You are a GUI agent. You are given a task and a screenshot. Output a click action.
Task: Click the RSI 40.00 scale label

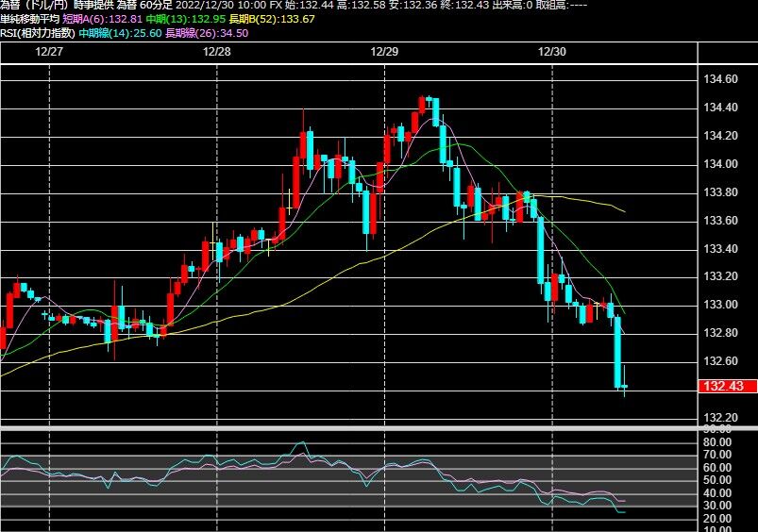(717, 493)
